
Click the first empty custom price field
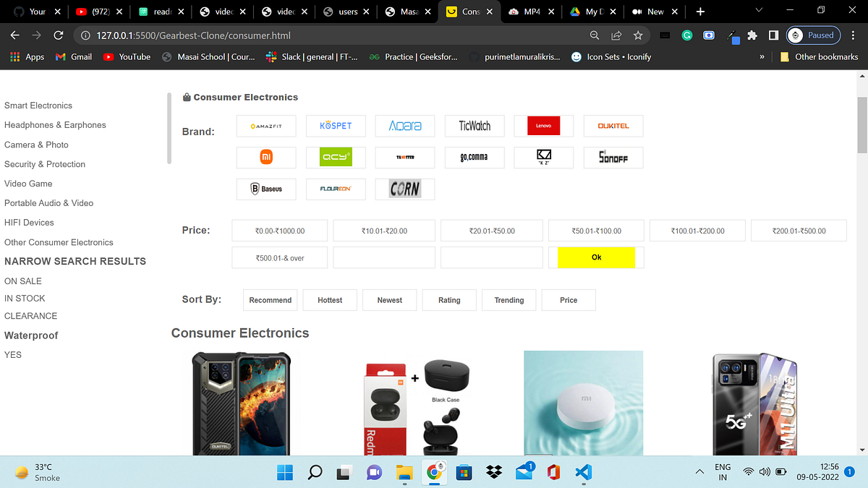[x=384, y=257]
